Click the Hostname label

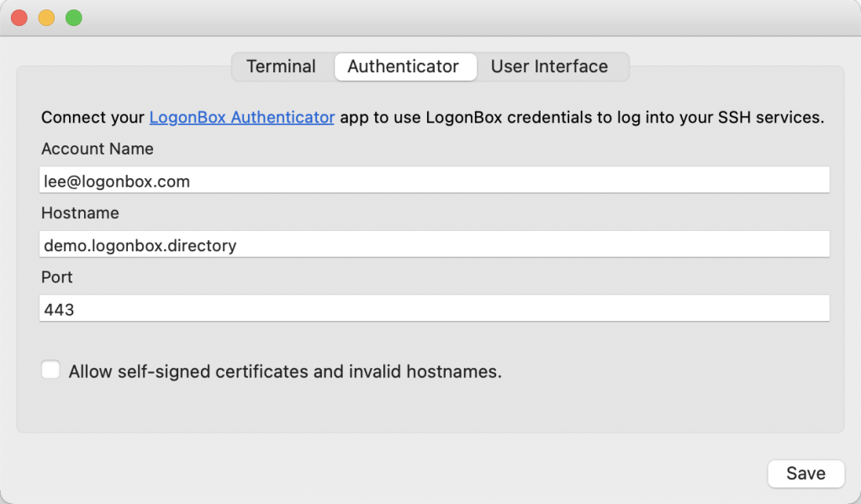click(79, 213)
